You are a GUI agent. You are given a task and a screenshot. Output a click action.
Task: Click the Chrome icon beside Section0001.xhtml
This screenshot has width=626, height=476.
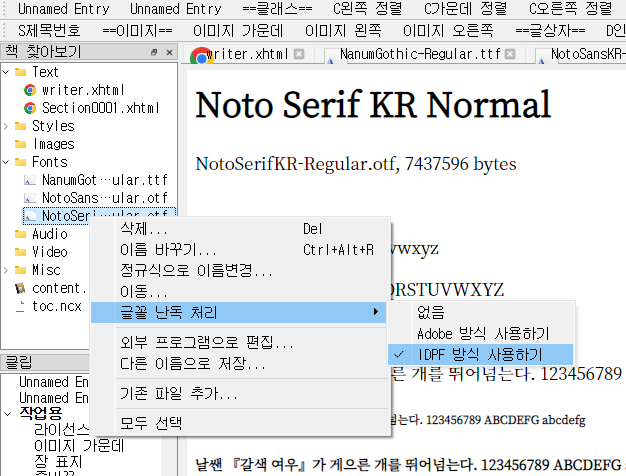[30, 108]
